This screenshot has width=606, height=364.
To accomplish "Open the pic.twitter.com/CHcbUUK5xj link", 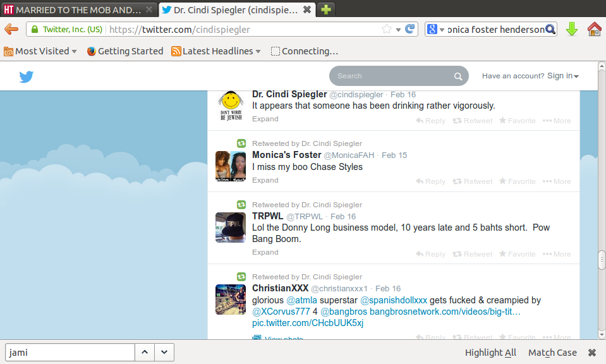I will (308, 323).
